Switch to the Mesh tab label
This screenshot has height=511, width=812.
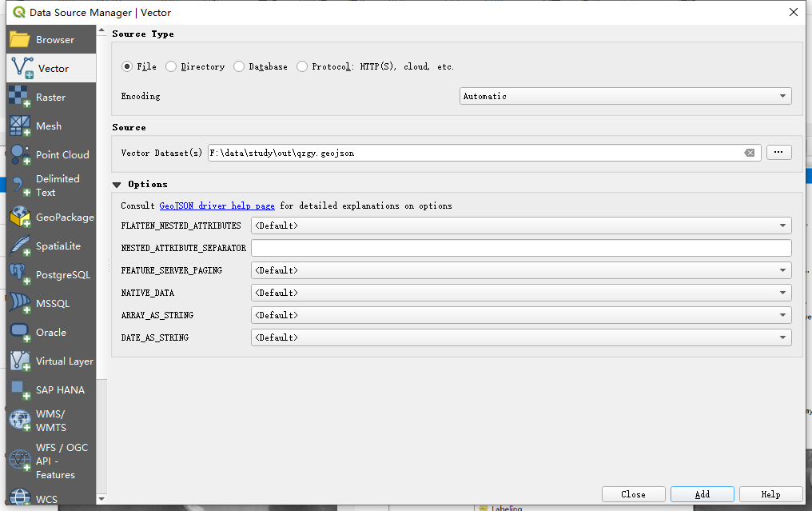(x=49, y=126)
